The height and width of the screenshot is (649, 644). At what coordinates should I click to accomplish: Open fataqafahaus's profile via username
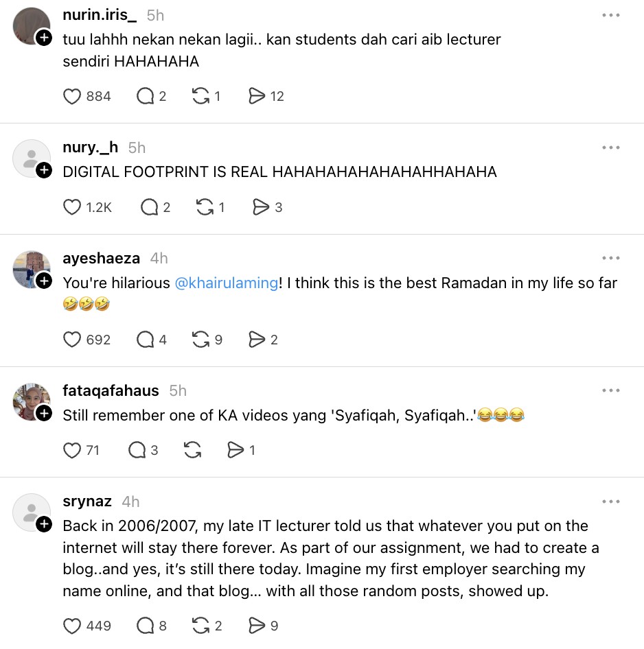coord(111,390)
